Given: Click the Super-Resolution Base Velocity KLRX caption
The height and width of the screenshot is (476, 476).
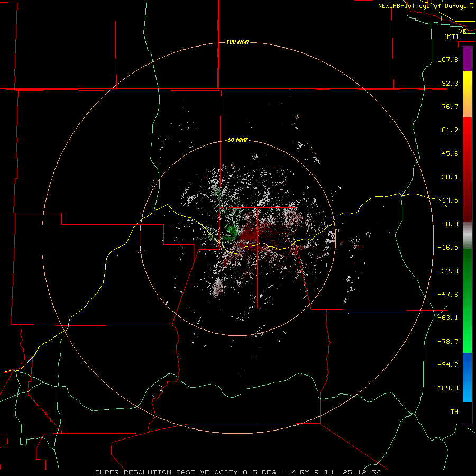Looking at the screenshot, I should tap(238, 472).
